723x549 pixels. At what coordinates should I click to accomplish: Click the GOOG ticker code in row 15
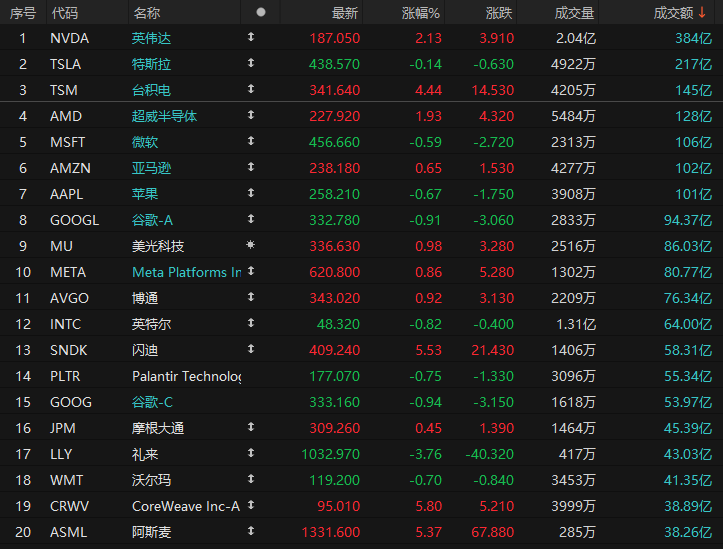(71, 402)
